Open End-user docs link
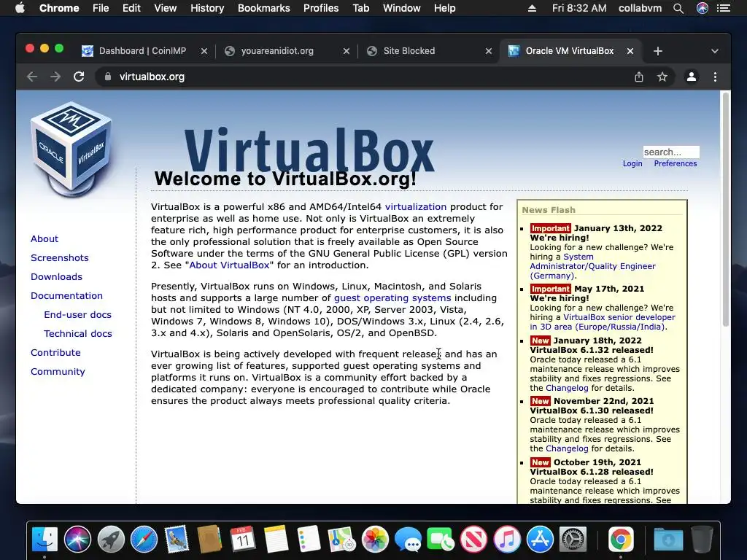This screenshot has height=560, width=747. click(x=77, y=315)
